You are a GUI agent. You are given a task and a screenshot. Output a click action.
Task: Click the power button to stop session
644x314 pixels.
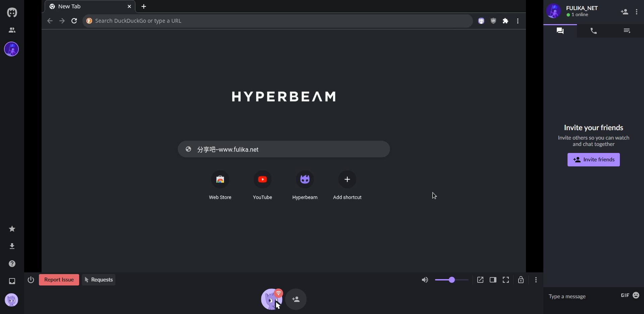[x=31, y=280]
